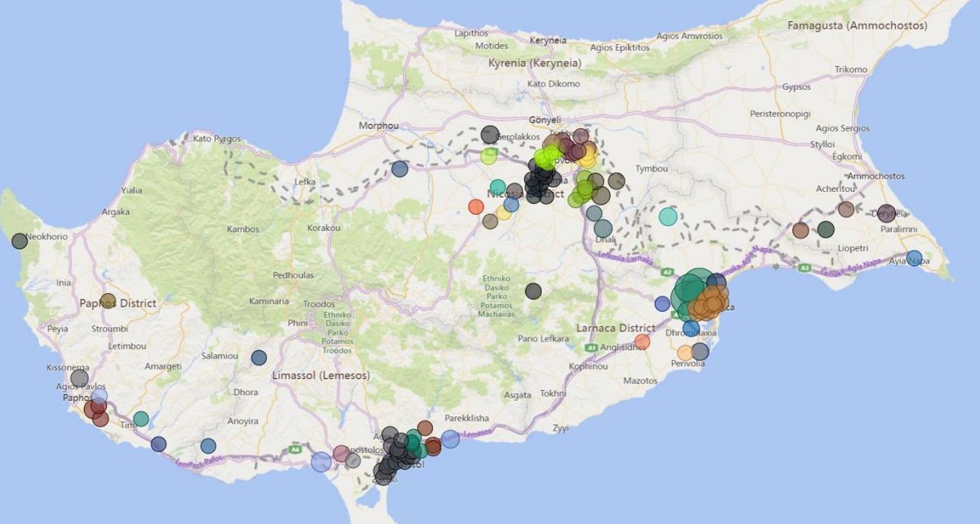Click the Famagusta (Ammochostos) label
The image size is (980, 524).
(857, 26)
